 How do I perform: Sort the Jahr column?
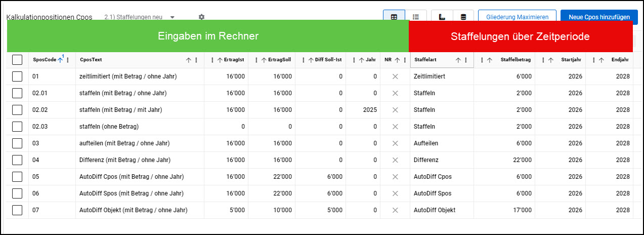(362, 60)
